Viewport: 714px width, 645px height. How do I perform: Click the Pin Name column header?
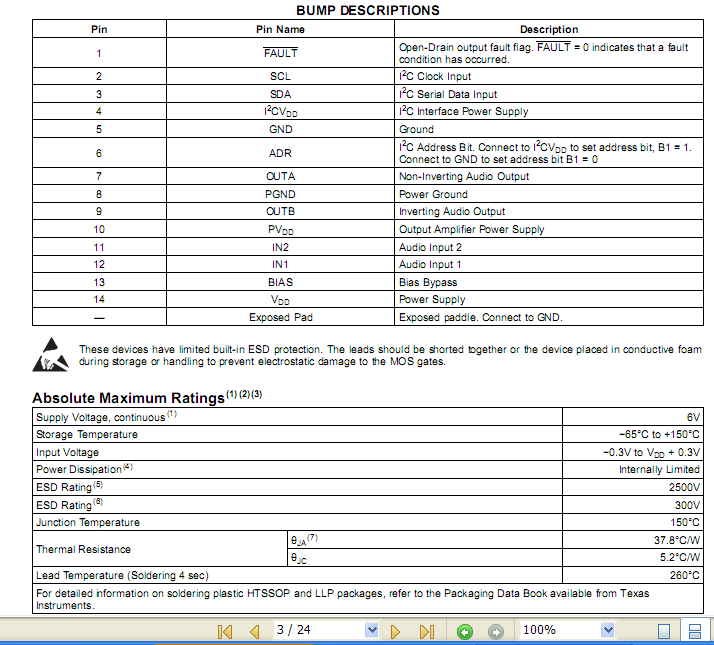point(280,29)
